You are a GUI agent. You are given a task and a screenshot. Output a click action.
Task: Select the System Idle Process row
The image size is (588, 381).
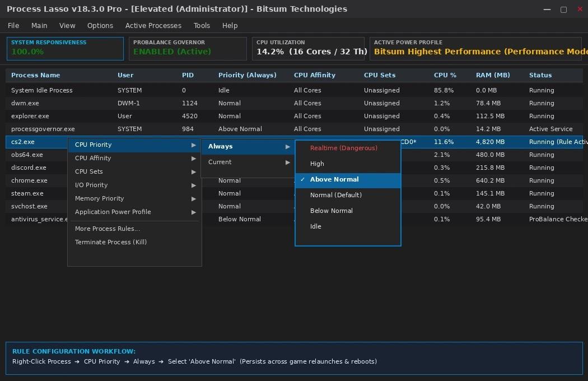coord(294,90)
